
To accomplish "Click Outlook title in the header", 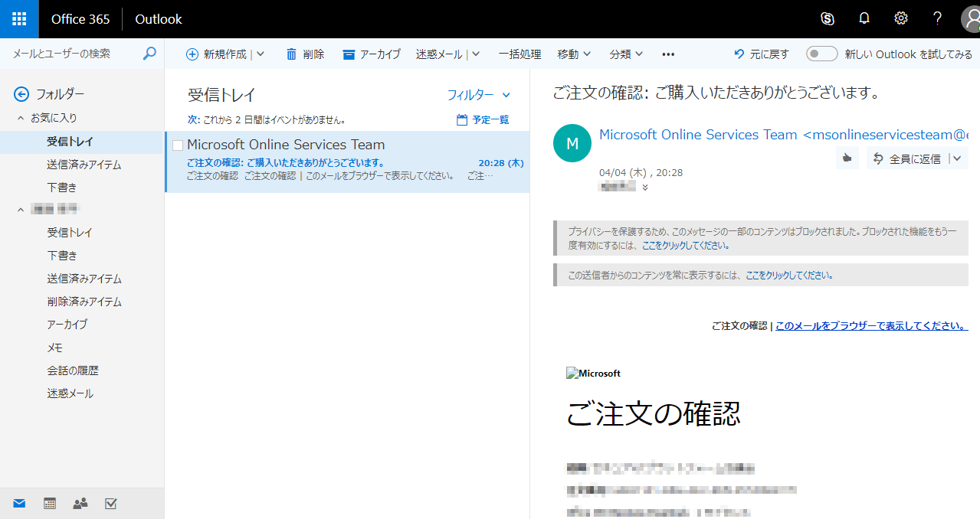I will (x=159, y=19).
